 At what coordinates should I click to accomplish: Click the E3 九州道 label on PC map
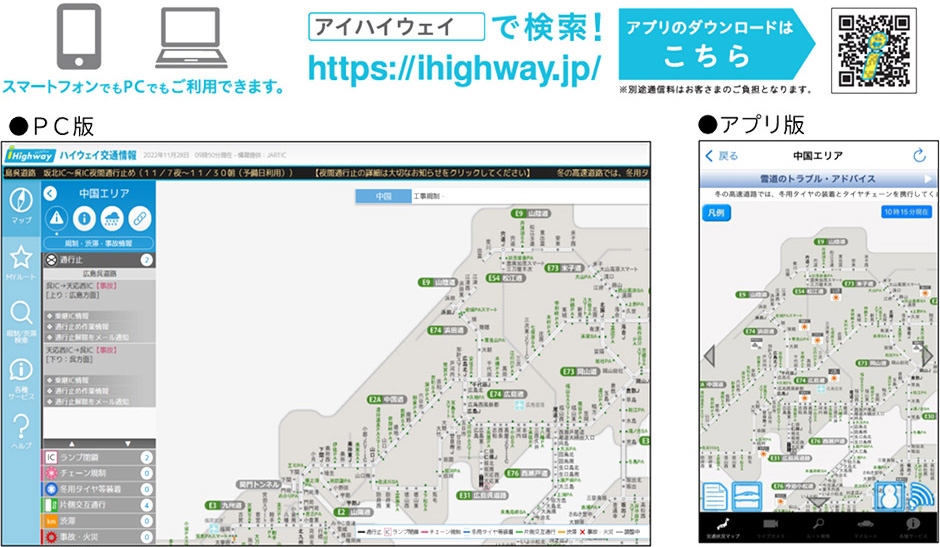225,505
